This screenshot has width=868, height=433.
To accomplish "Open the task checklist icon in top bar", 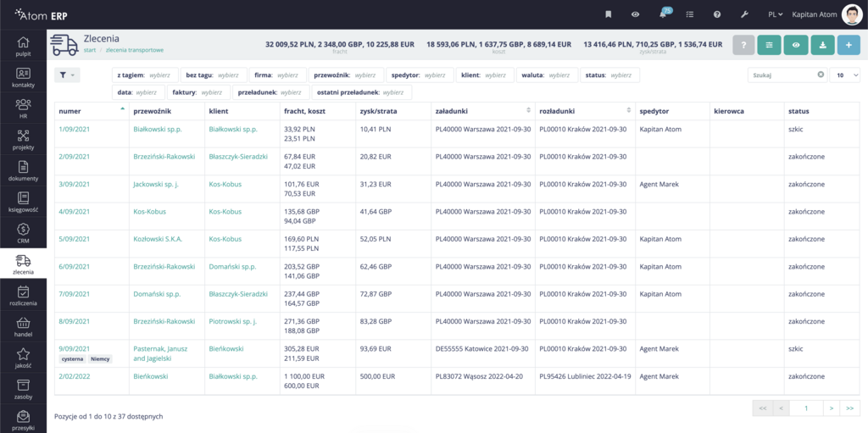I will [690, 15].
